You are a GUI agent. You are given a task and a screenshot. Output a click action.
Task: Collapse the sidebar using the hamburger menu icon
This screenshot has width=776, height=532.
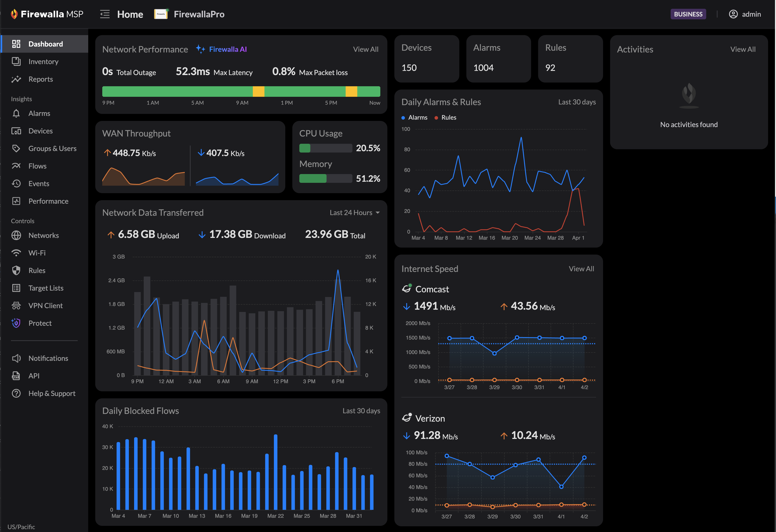tap(104, 14)
